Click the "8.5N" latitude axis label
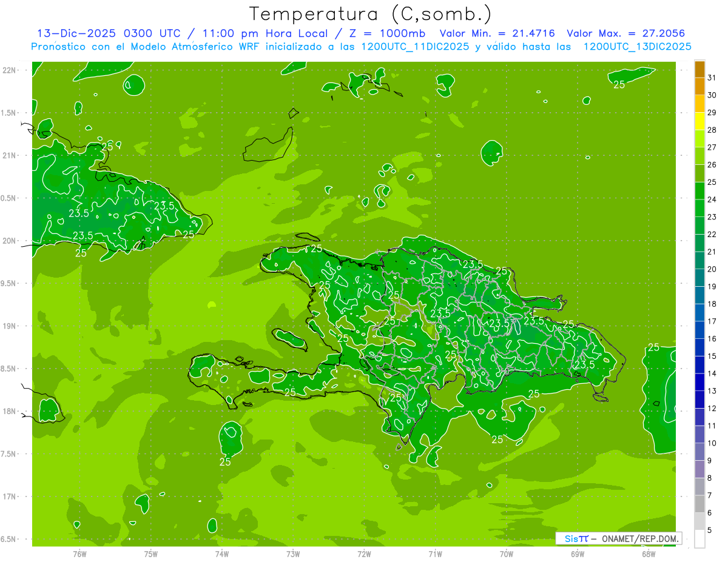Image resolution: width=728 pixels, height=562 pixels. [9, 369]
